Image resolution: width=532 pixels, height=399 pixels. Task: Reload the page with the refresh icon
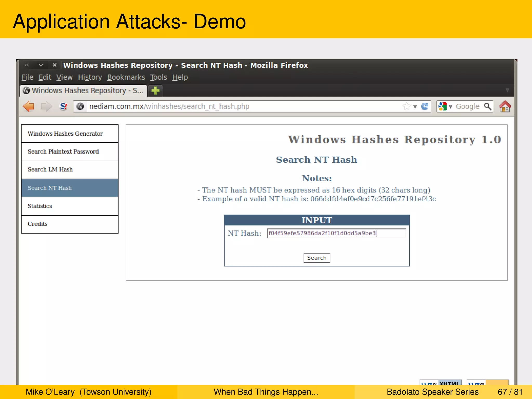(425, 107)
